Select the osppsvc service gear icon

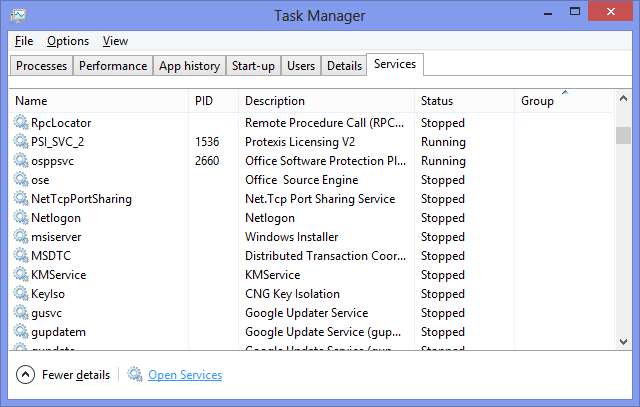(x=22, y=161)
